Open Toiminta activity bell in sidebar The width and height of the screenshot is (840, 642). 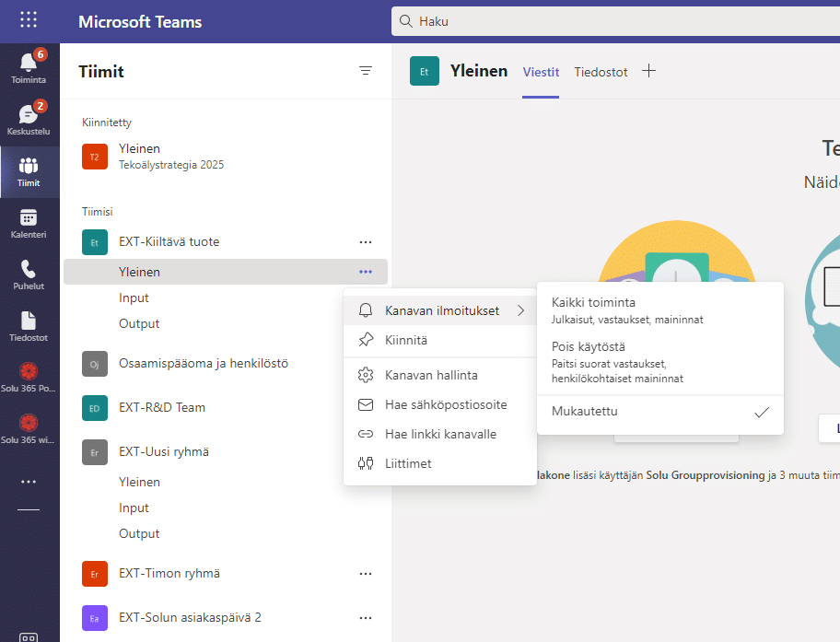29,66
